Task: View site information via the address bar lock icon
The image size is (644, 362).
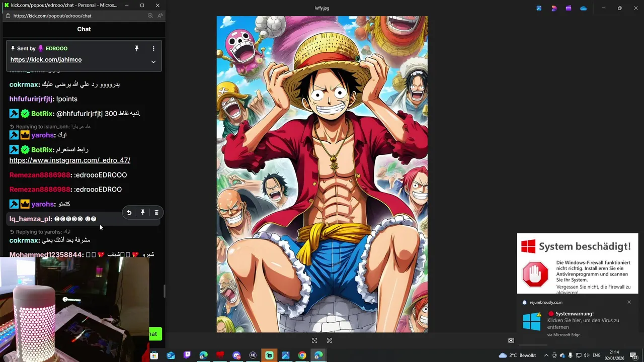Action: point(8,16)
